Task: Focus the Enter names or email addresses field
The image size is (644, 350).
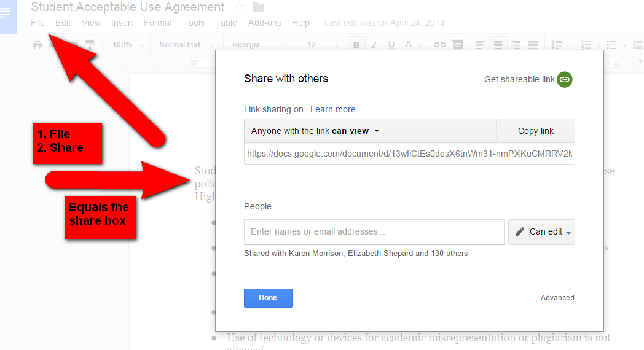Action: (374, 232)
